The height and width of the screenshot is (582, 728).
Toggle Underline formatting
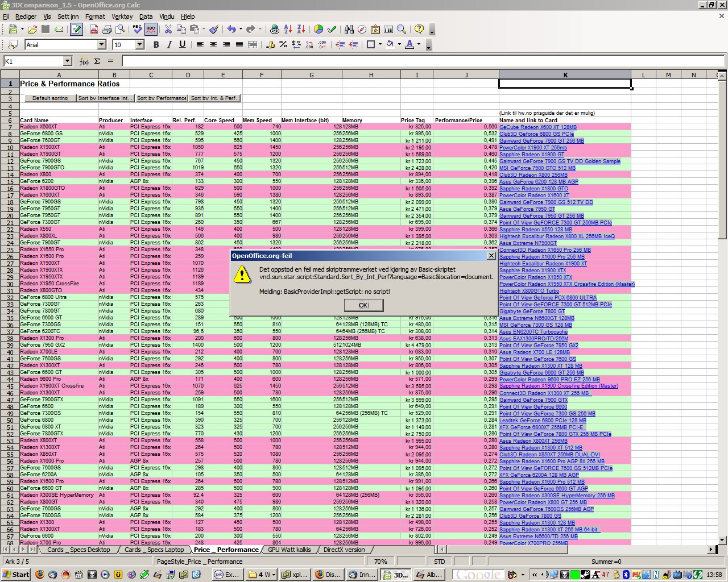click(183, 44)
